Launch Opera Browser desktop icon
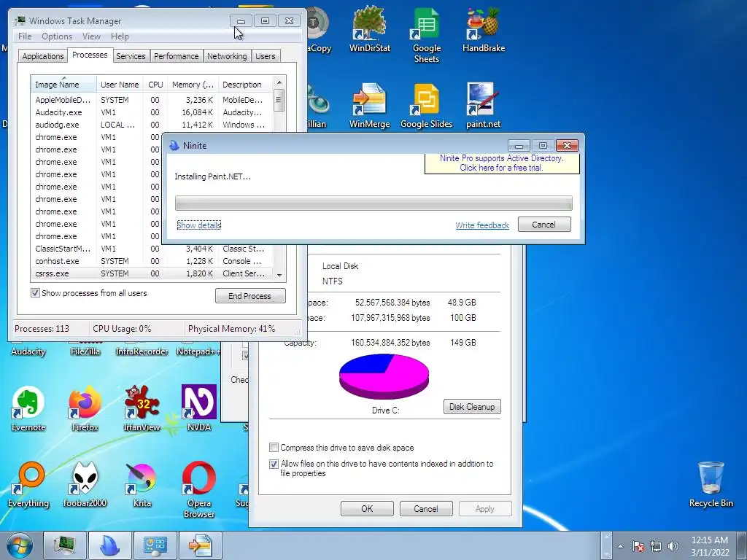The height and width of the screenshot is (560, 747). 198,491
